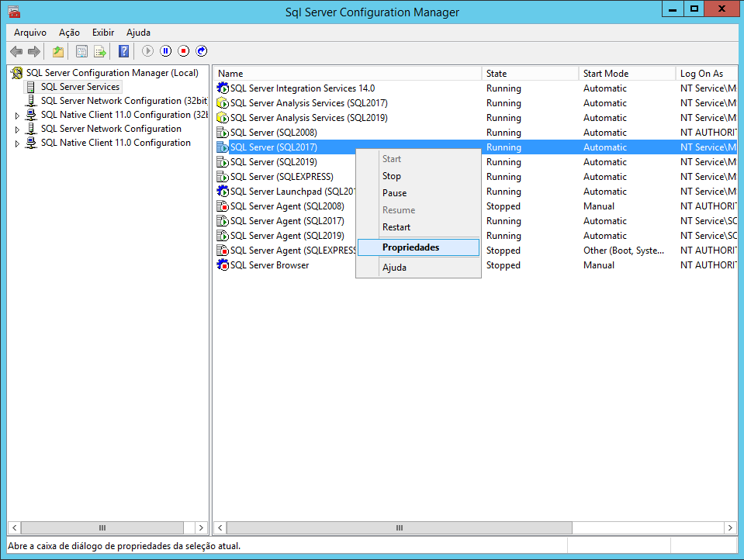Screen dimensions: 744x560
Task: Open the Exibir menu
Action: pyautogui.click(x=103, y=33)
